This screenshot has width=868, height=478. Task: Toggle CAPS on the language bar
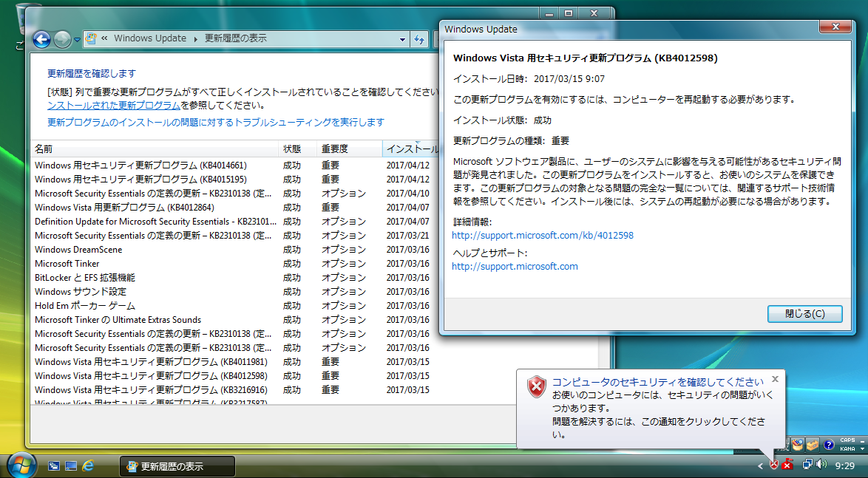click(x=847, y=440)
